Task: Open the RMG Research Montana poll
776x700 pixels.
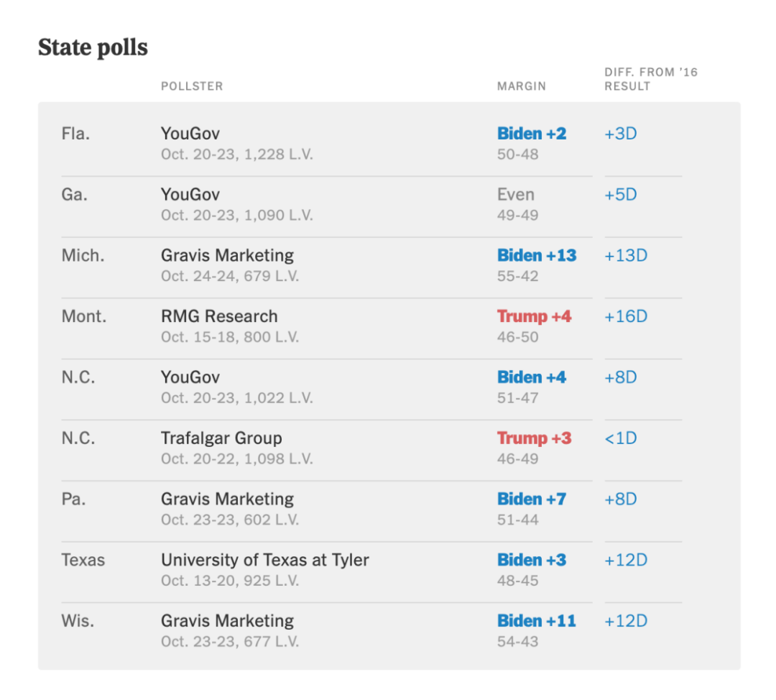Action: pyautogui.click(x=219, y=316)
